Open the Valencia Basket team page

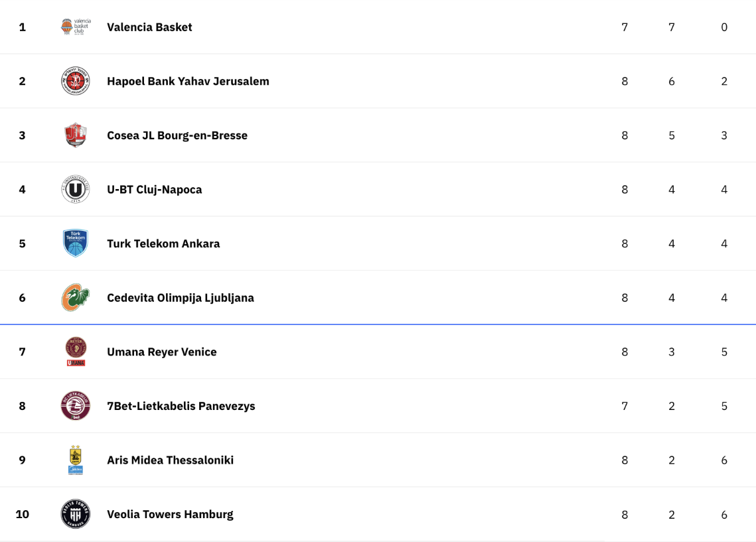149,27
